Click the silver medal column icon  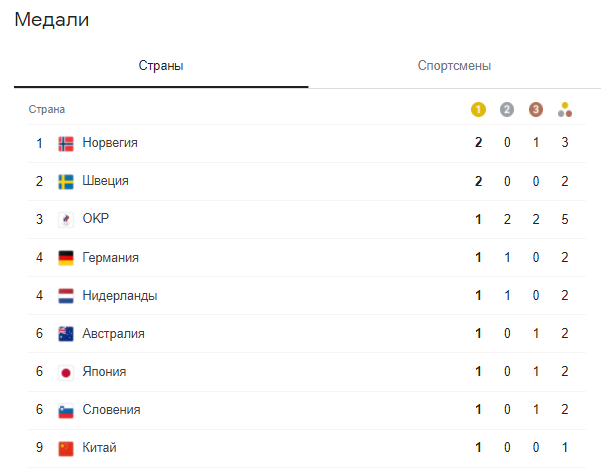pyautogui.click(x=507, y=109)
